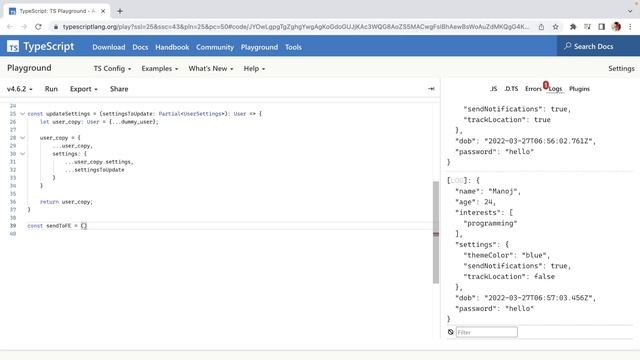The height and width of the screenshot is (360, 640).
Task: Open the media control icon in browser toolbar
Action: pos(587,27)
